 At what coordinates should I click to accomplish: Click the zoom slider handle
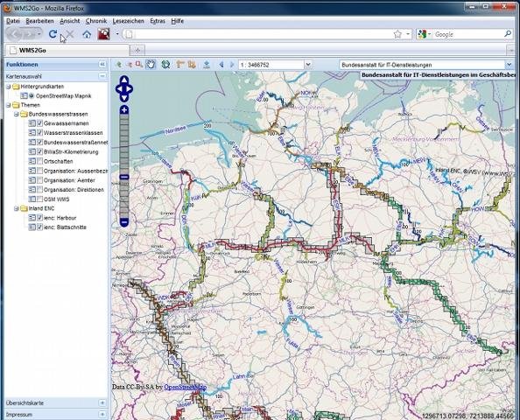coord(124,178)
